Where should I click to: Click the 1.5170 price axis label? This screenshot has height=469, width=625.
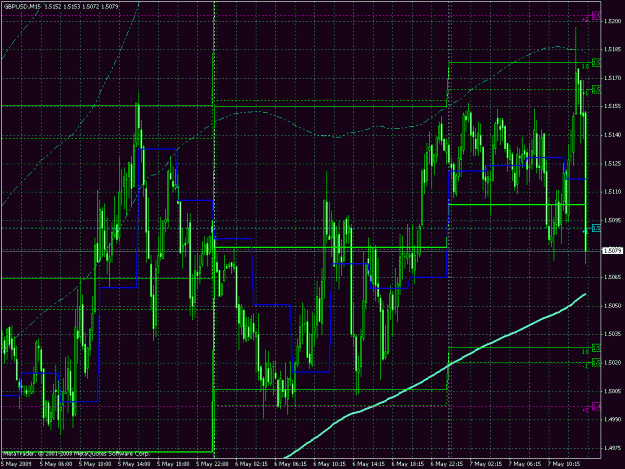(x=613, y=78)
